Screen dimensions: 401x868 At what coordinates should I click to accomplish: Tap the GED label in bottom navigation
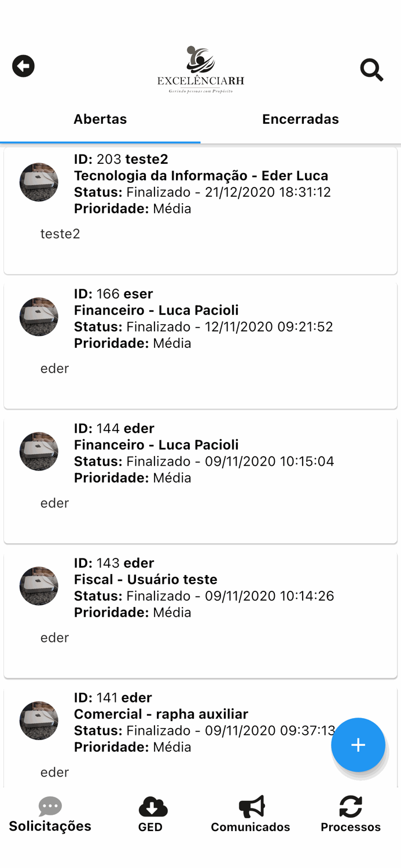(x=151, y=826)
